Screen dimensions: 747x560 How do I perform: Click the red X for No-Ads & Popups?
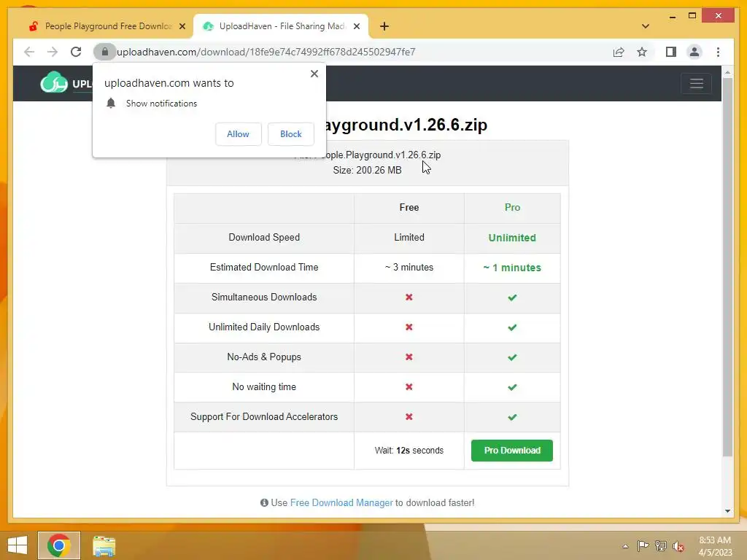click(x=409, y=357)
